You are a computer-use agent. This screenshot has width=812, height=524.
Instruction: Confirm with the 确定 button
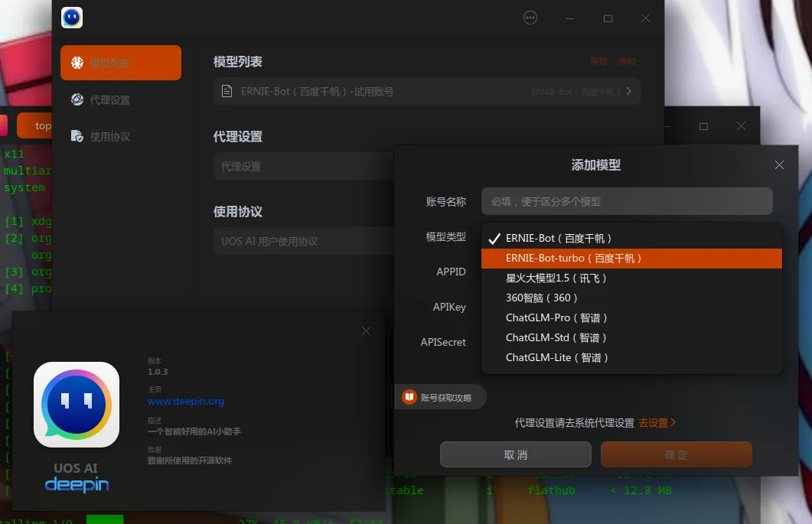[676, 454]
